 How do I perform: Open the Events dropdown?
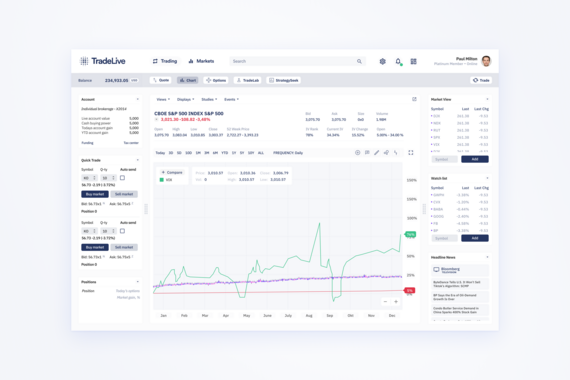click(x=231, y=99)
